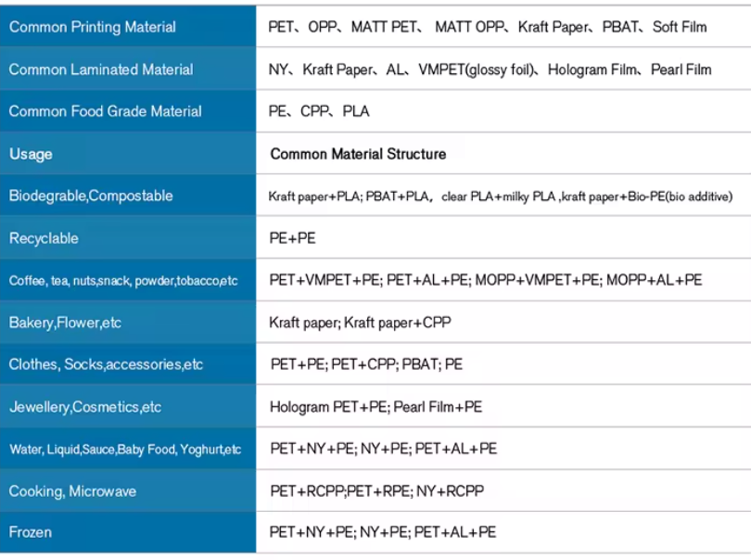
Task: Click the Common Printing Material row header
Action: [93, 27]
